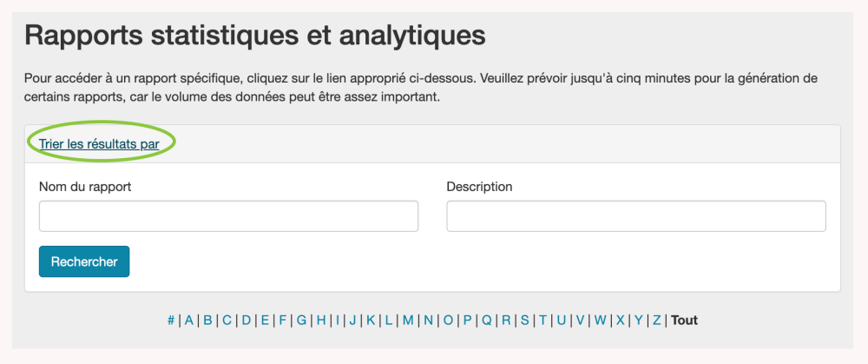Viewport: 868px width, 364px height.
Task: Choose letter E in the alphabet index
Action: pos(265,320)
